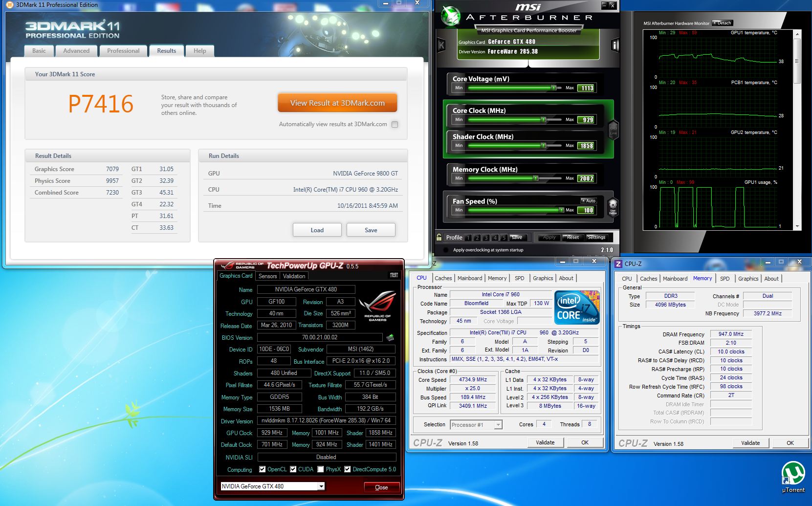Select Afterburner profile slot 1
Image resolution: width=812 pixels, height=506 pixels.
tap(468, 238)
